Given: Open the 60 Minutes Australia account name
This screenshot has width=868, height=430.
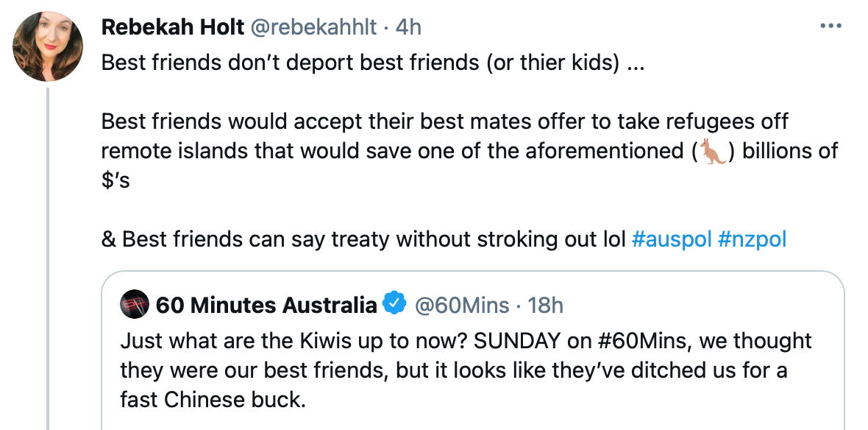Looking at the screenshot, I should point(266,304).
